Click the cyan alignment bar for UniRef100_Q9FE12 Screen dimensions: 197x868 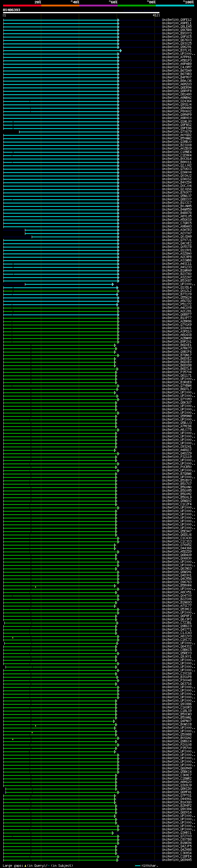tap(61, 20)
